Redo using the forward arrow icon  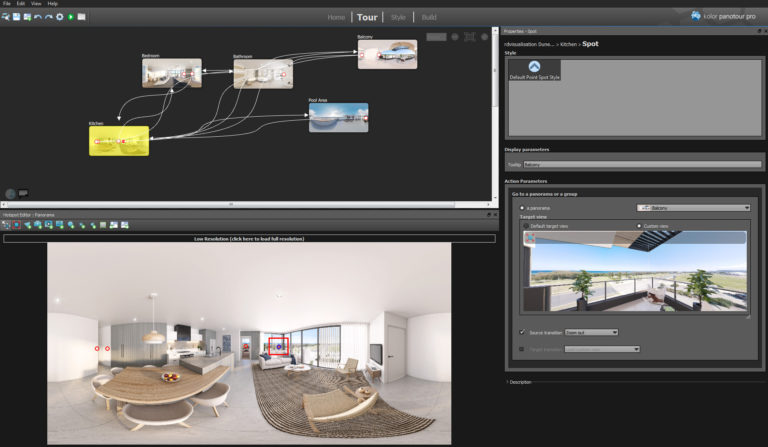48,17
